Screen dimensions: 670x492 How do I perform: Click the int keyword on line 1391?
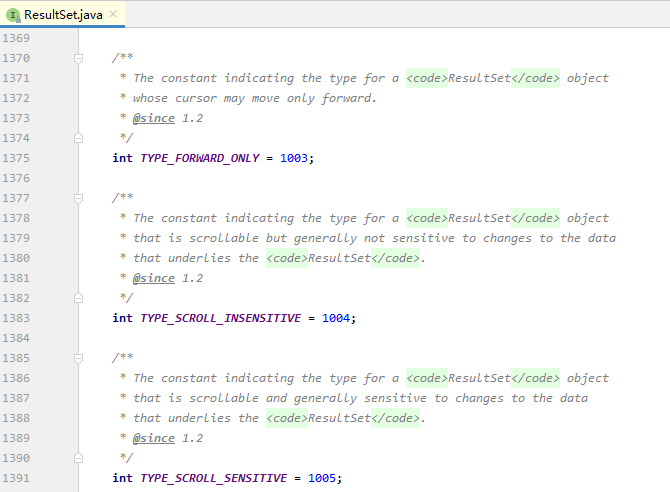[122, 478]
